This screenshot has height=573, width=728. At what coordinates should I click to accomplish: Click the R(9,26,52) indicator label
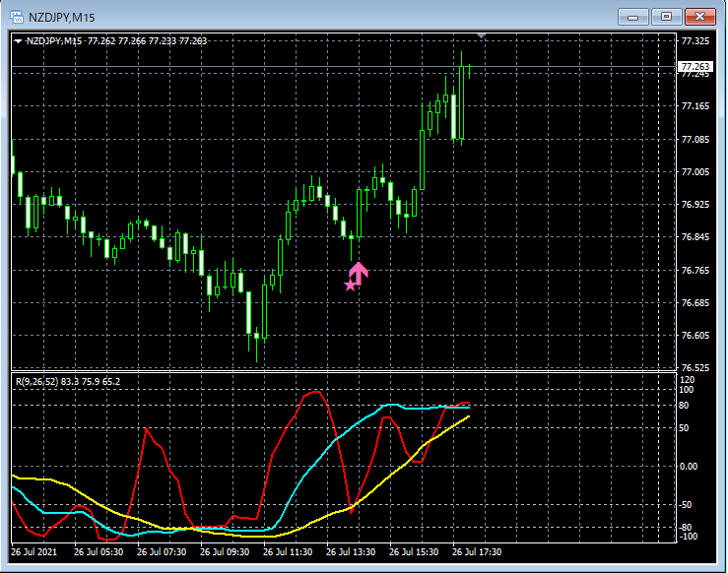[x=68, y=381]
